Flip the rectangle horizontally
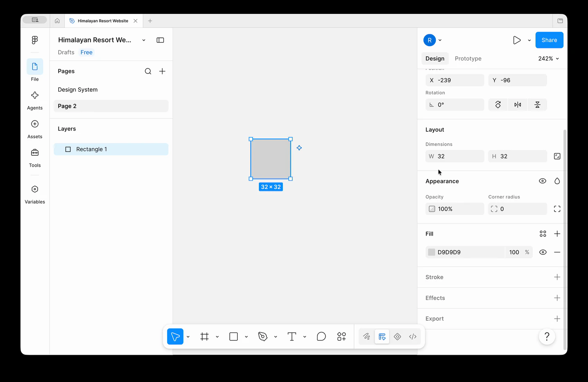Image resolution: width=588 pixels, height=382 pixels. [x=517, y=105]
